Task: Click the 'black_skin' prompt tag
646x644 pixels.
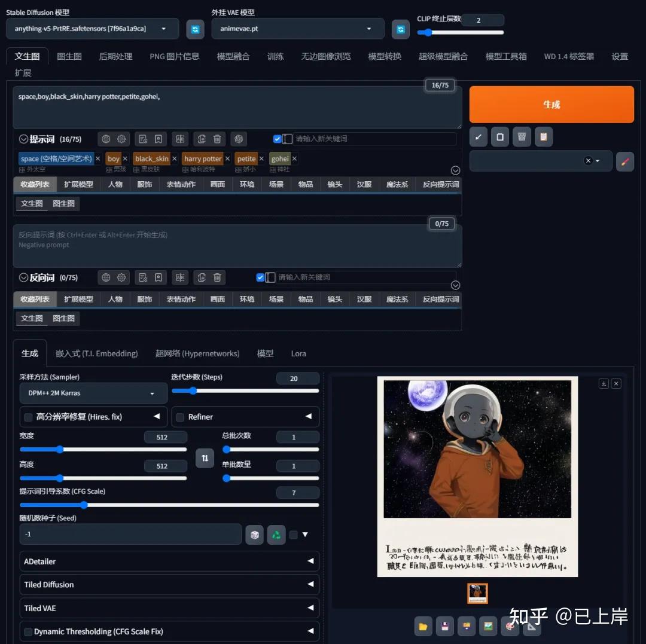Action: point(151,159)
